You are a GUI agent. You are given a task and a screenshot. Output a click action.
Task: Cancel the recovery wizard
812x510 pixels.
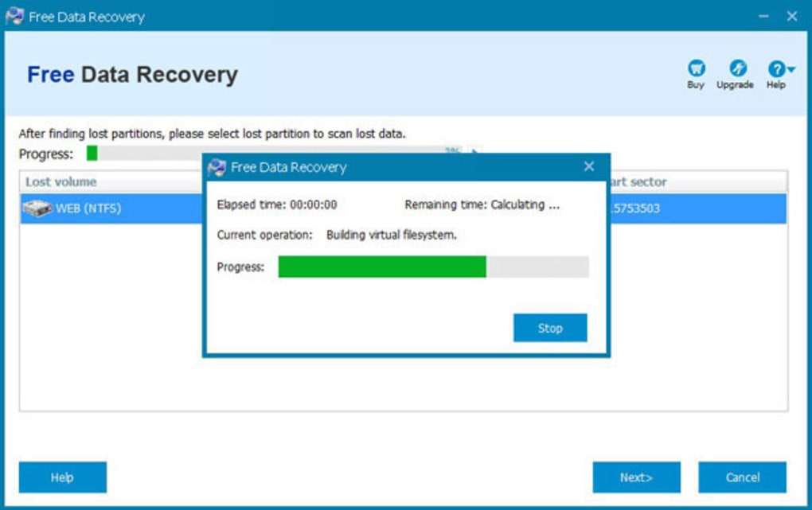pos(742,477)
